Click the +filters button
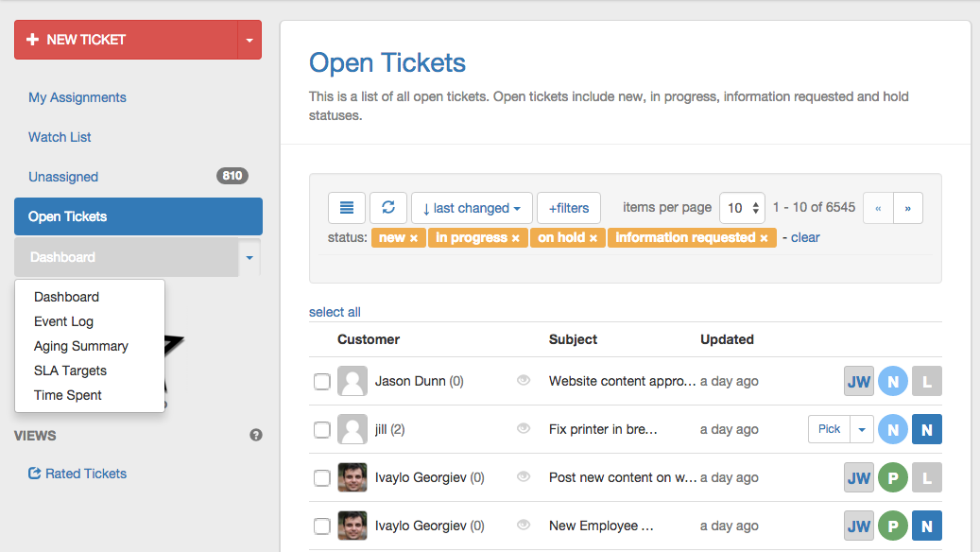 pos(569,208)
